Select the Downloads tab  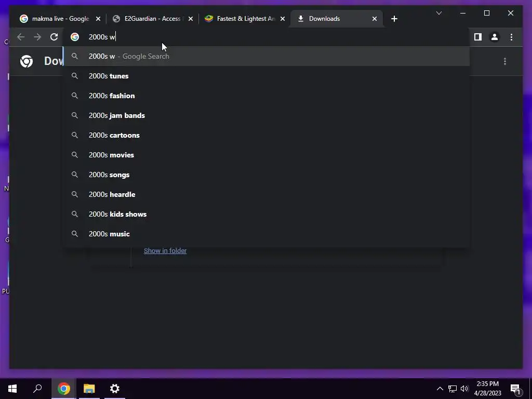point(337,19)
